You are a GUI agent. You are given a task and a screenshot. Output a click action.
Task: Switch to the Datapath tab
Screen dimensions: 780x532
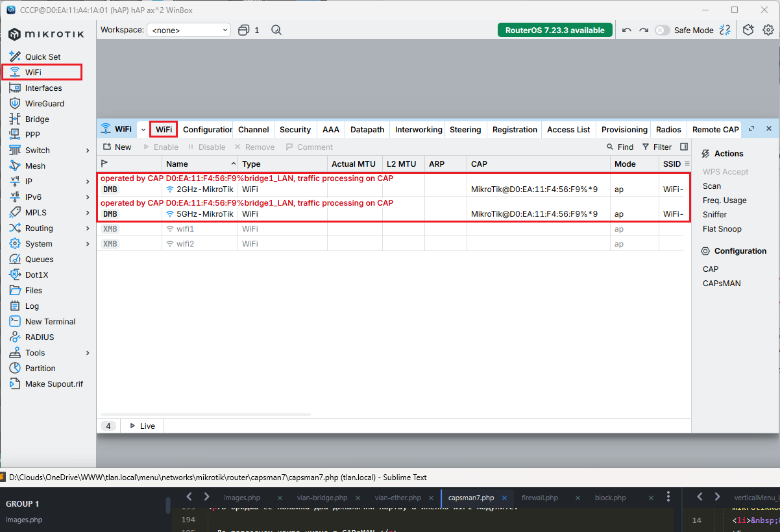point(367,130)
